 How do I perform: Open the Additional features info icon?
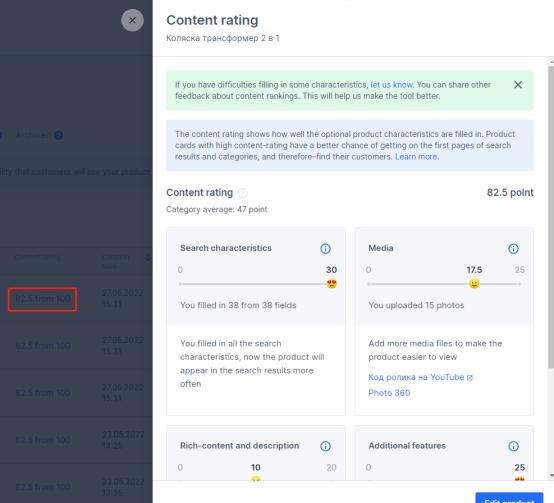[x=513, y=446]
